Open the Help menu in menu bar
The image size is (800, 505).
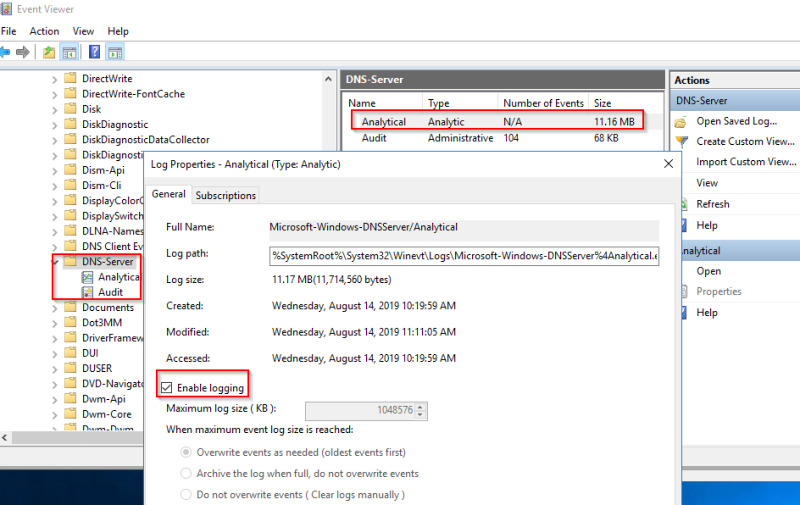(x=118, y=31)
